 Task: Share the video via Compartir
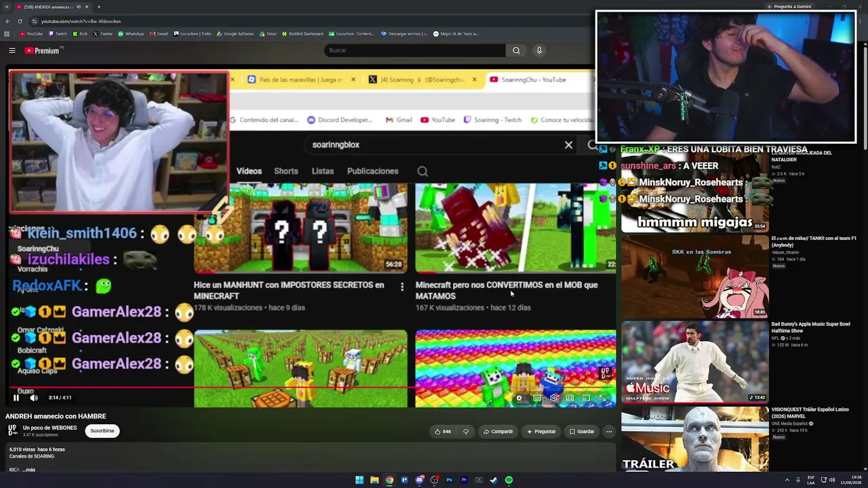[x=498, y=431]
